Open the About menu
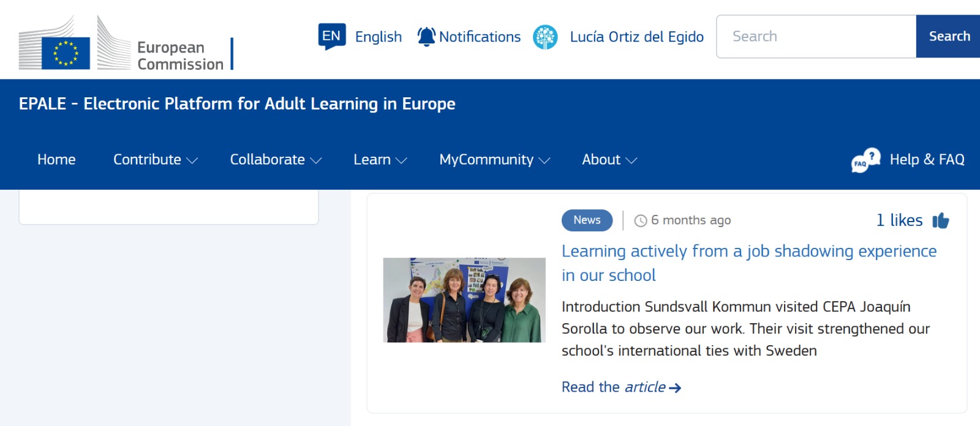 [x=609, y=160]
